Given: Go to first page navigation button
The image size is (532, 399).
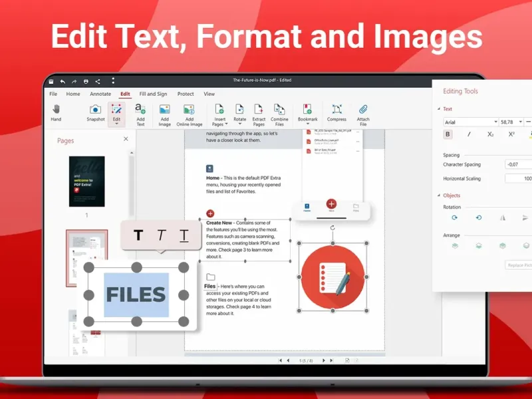Looking at the screenshot, I should (280, 360).
